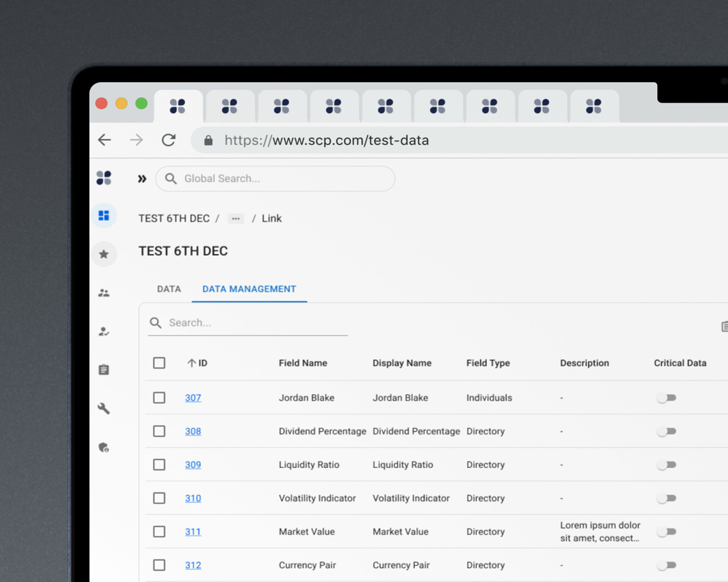The height and width of the screenshot is (582, 728).
Task: Click the Lorem ipsum description cell
Action: point(600,532)
